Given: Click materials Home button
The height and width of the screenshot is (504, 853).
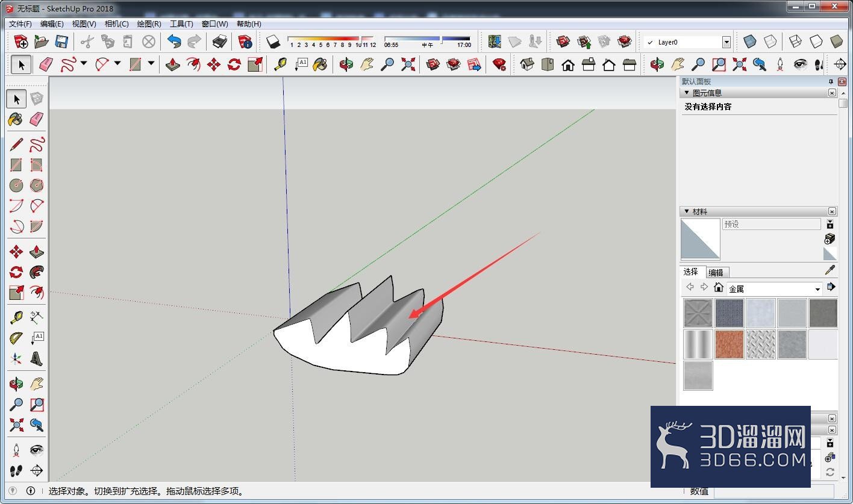Looking at the screenshot, I should coord(718,287).
